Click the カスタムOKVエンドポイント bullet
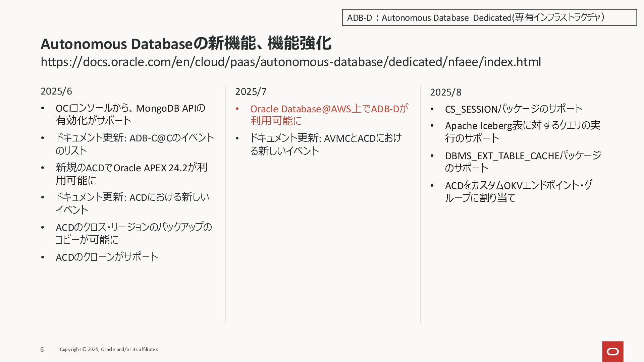This screenshot has width=644, height=362. click(x=519, y=191)
